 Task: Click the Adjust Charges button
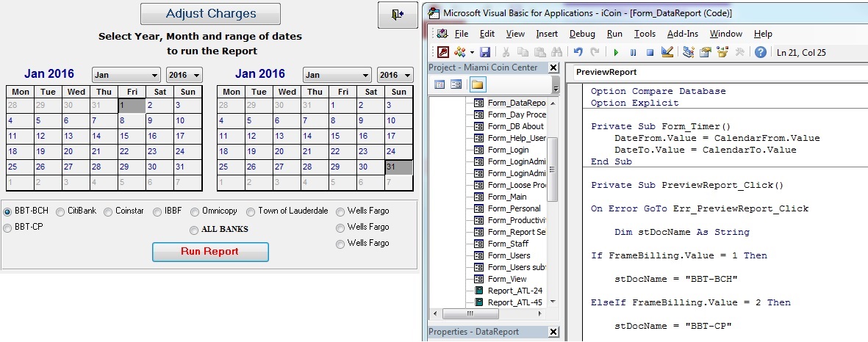(210, 14)
